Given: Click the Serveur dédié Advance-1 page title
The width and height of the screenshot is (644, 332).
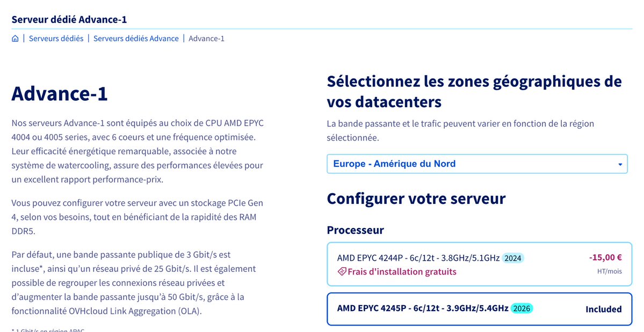Looking at the screenshot, I should click(x=69, y=19).
